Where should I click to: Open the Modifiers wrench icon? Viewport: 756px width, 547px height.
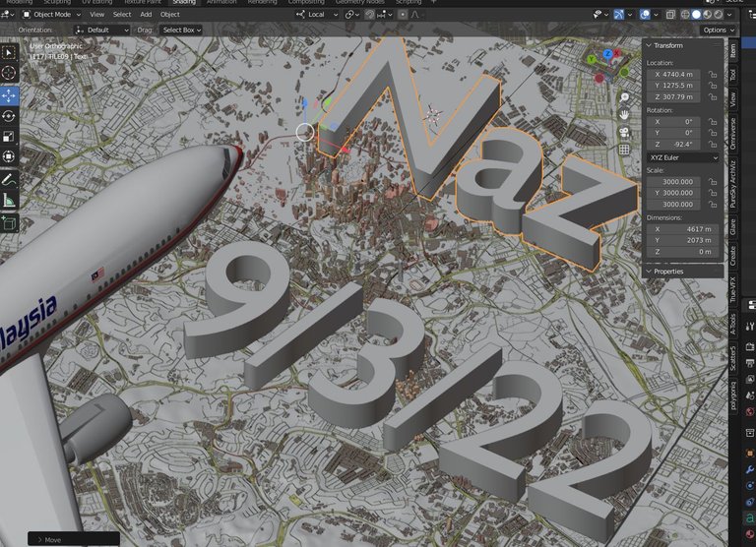point(750,470)
